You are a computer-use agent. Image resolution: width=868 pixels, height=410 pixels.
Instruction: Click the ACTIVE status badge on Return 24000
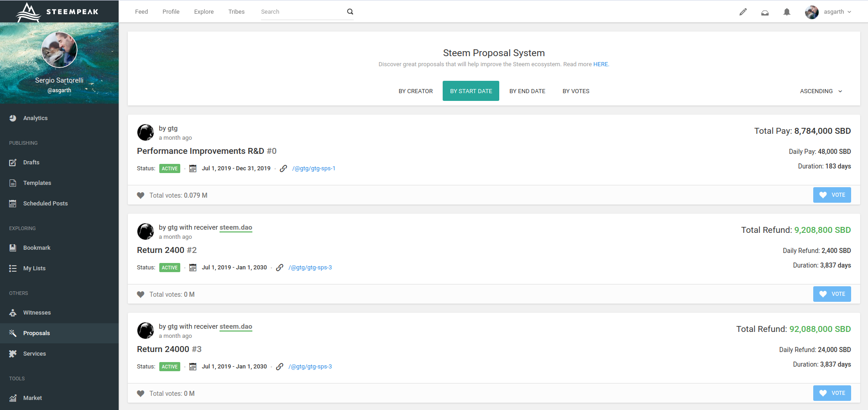(x=170, y=367)
